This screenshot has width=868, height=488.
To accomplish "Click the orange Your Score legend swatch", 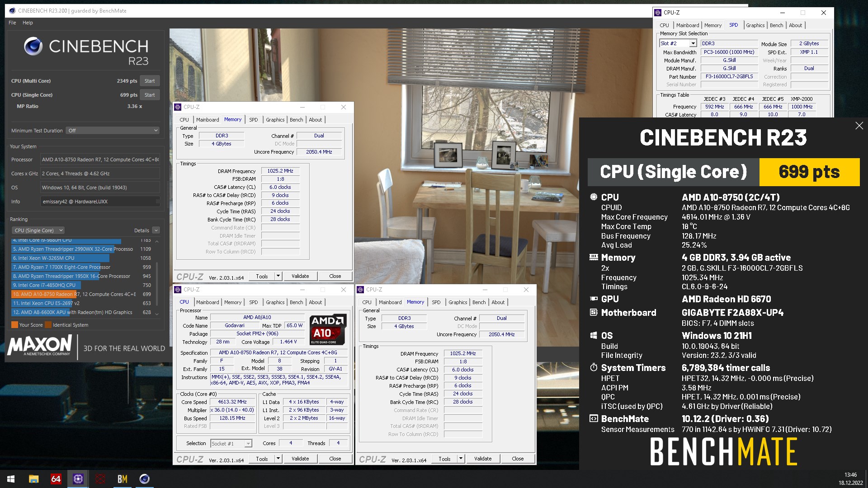I will point(14,325).
